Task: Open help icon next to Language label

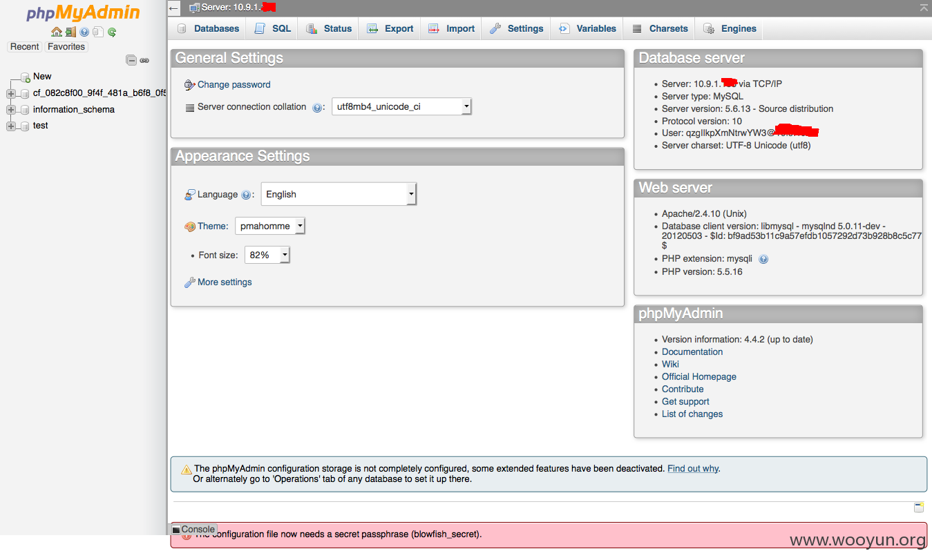Action: click(x=246, y=195)
